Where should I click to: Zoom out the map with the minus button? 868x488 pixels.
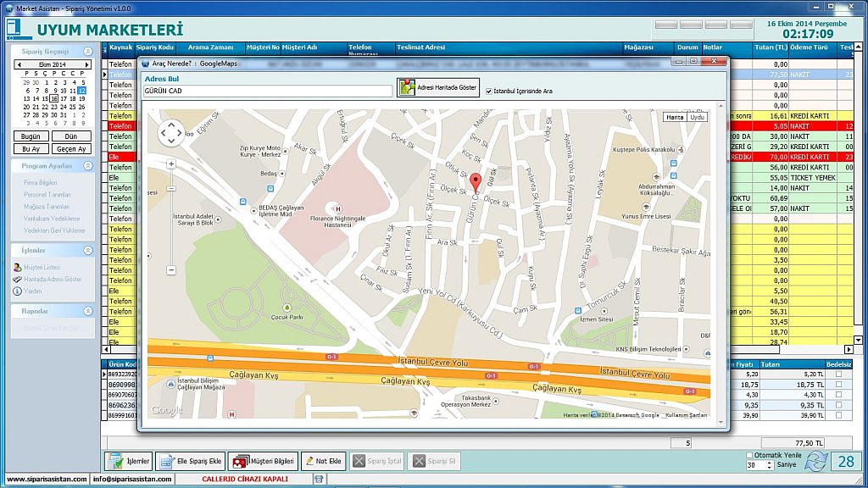[x=171, y=270]
